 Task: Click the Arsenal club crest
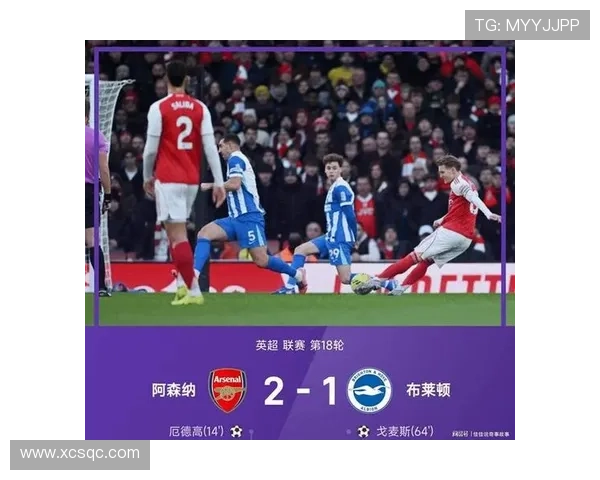tap(227, 390)
